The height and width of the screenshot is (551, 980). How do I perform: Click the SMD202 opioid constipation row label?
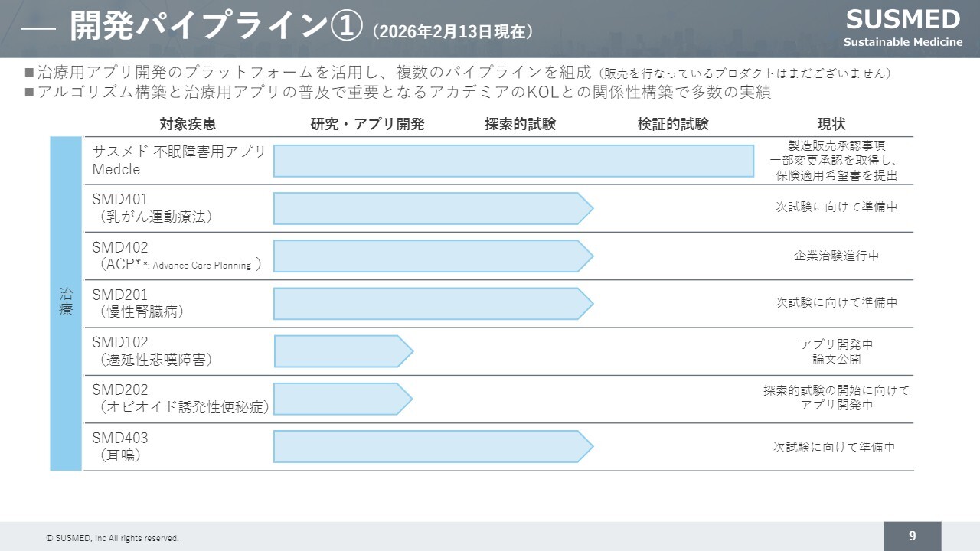(181, 399)
